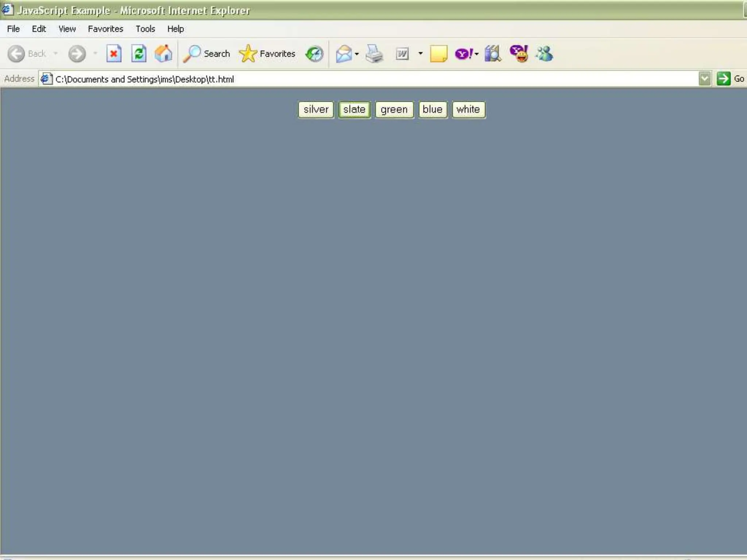Open the address bar dropdown arrow

[705, 79]
